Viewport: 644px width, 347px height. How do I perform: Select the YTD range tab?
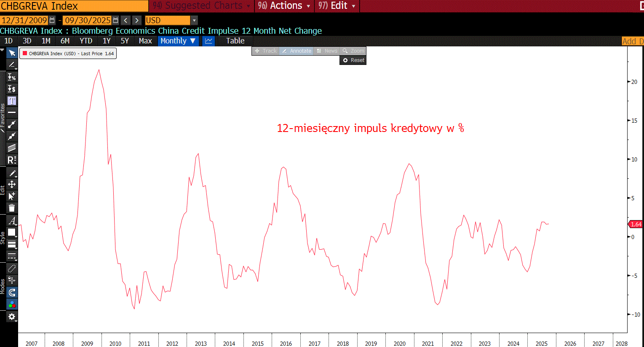click(x=86, y=41)
